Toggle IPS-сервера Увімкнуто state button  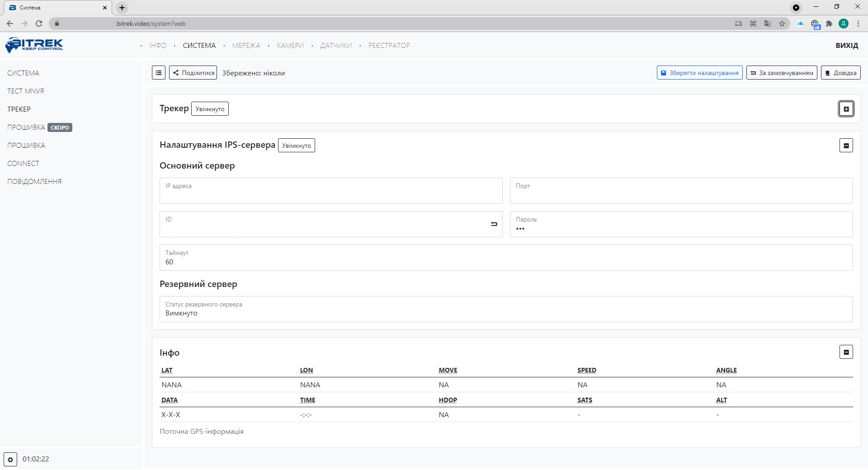click(x=296, y=146)
